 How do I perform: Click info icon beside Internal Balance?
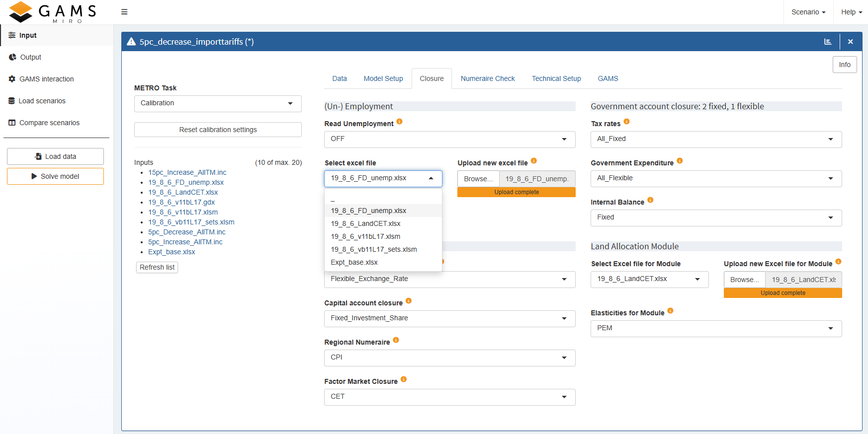click(x=650, y=200)
